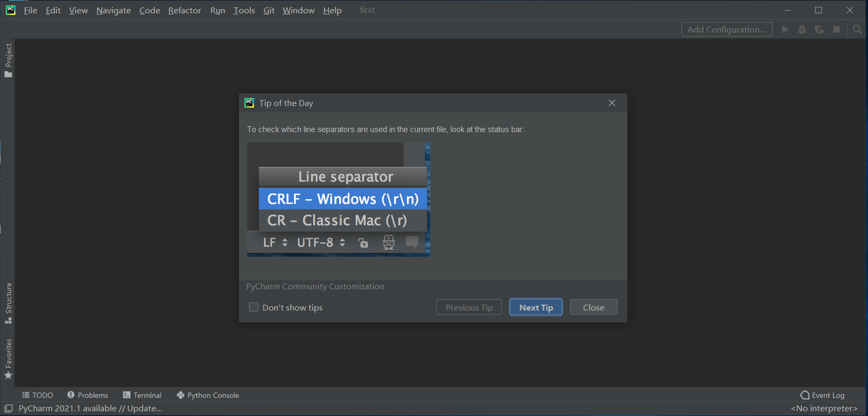Viewport: 868px width, 416px height.
Task: Maximize the PyCharm window
Action: coord(818,10)
